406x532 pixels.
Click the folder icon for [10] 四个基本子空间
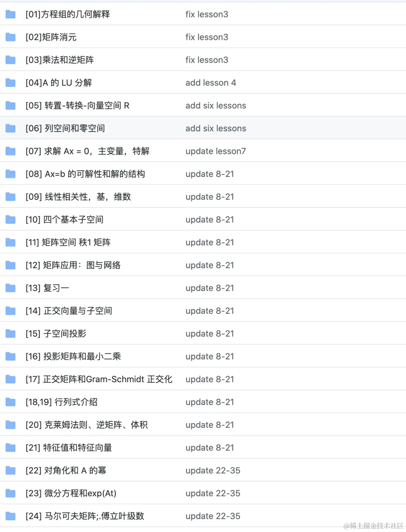(x=10, y=219)
